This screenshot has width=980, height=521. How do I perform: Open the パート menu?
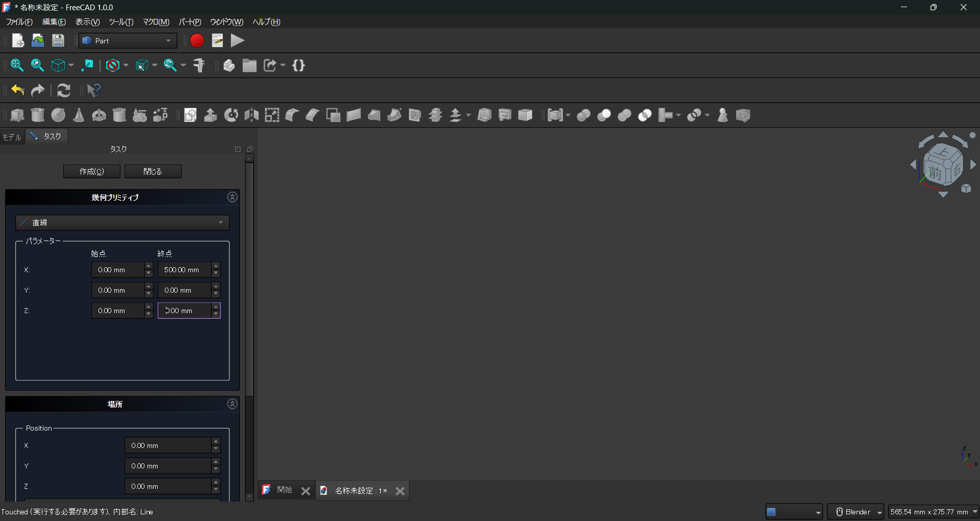(189, 22)
